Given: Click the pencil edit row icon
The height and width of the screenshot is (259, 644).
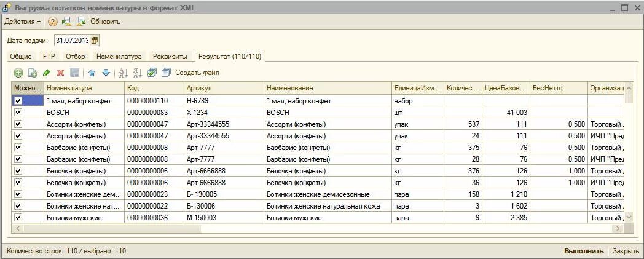Looking at the screenshot, I should point(47,73).
